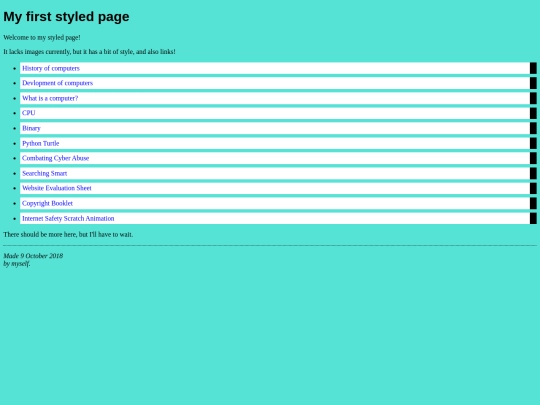Follow the Website Evaluation Sheet link

(57, 188)
